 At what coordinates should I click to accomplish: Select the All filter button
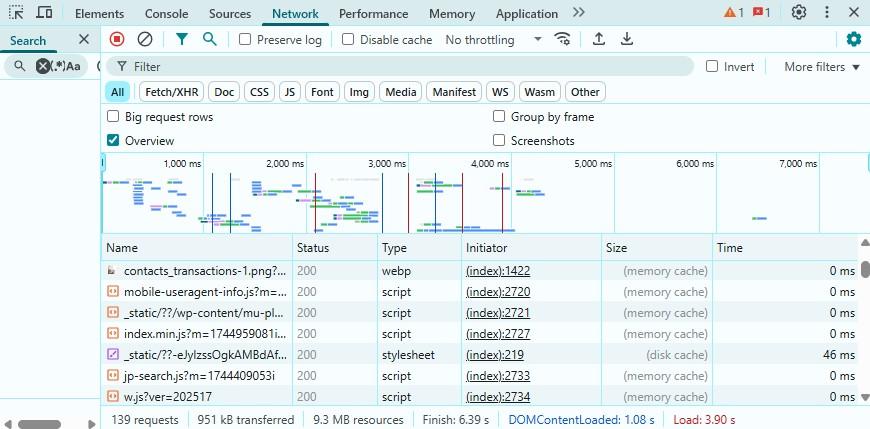click(x=117, y=92)
